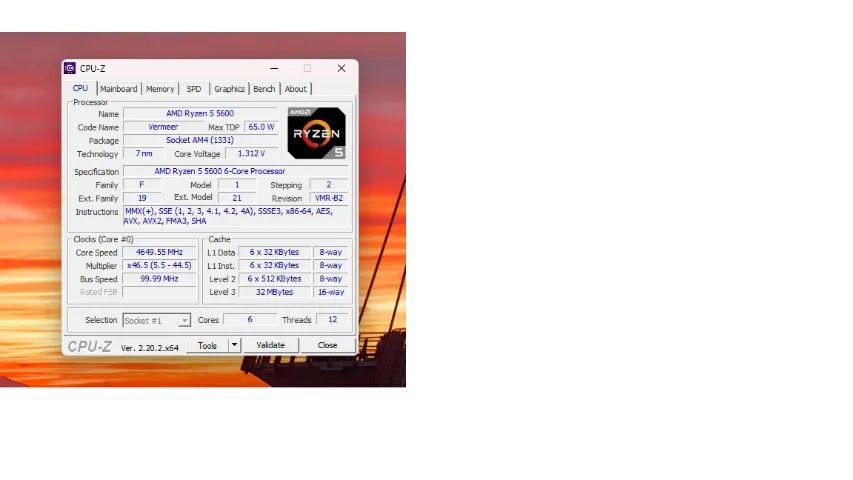This screenshot has height=480, width=853.
Task: Click the version text Ver. 2.20.2.x64
Action: [x=150, y=348]
